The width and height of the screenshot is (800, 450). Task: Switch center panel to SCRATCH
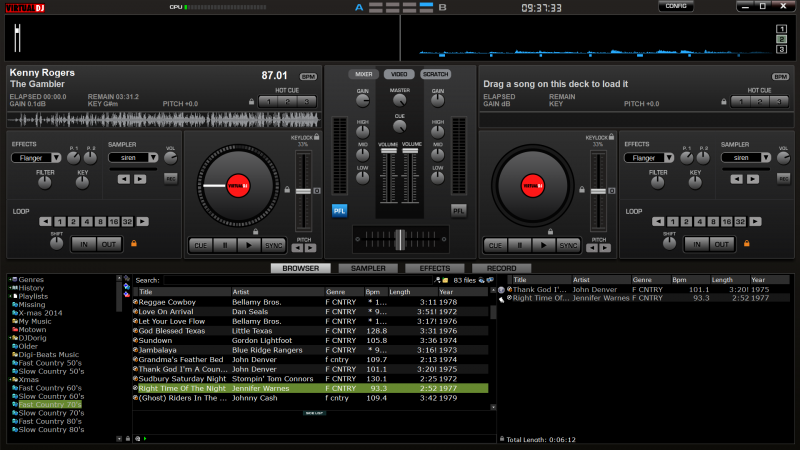435,74
